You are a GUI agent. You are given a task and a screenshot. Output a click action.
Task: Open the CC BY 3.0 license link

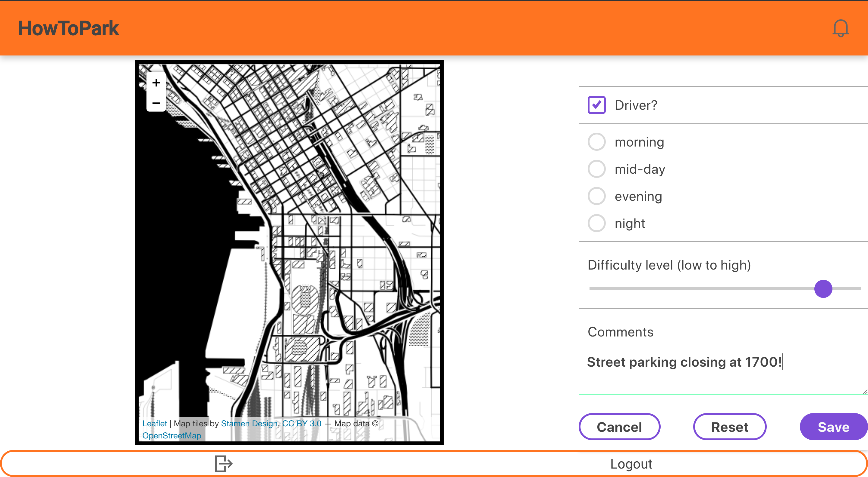(301, 423)
